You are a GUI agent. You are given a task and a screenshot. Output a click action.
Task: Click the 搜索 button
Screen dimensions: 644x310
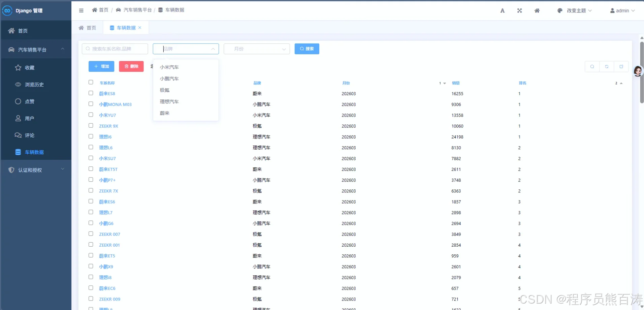307,49
